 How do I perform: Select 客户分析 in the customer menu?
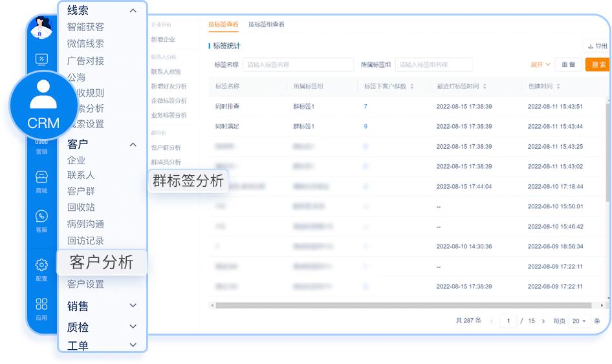[x=101, y=262]
